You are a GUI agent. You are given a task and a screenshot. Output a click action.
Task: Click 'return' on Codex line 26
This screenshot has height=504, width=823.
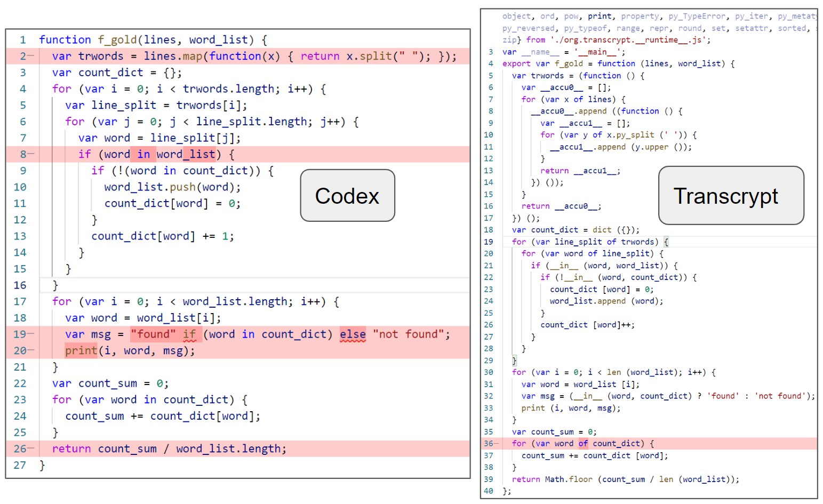[71, 449]
